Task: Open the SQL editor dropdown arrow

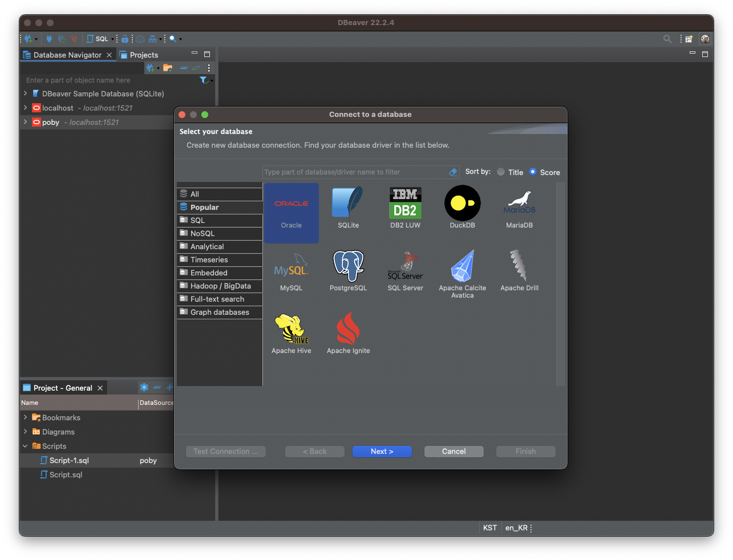Action: point(112,39)
